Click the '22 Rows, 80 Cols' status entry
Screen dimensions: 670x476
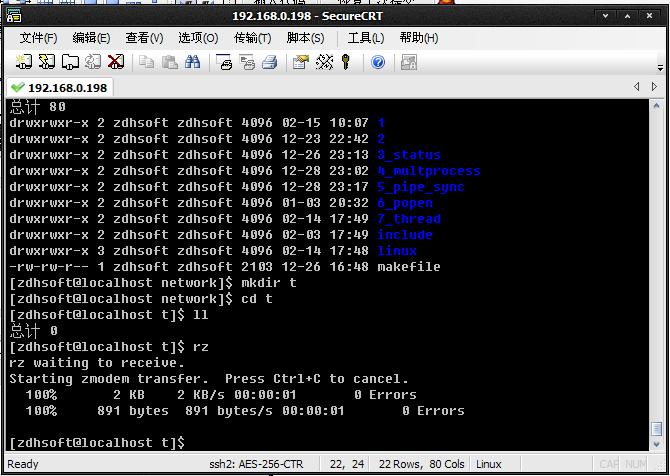[x=421, y=464]
